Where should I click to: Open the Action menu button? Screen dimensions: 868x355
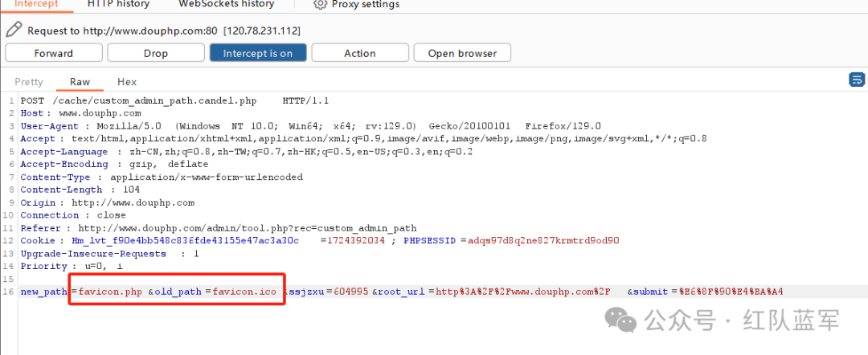(x=360, y=53)
